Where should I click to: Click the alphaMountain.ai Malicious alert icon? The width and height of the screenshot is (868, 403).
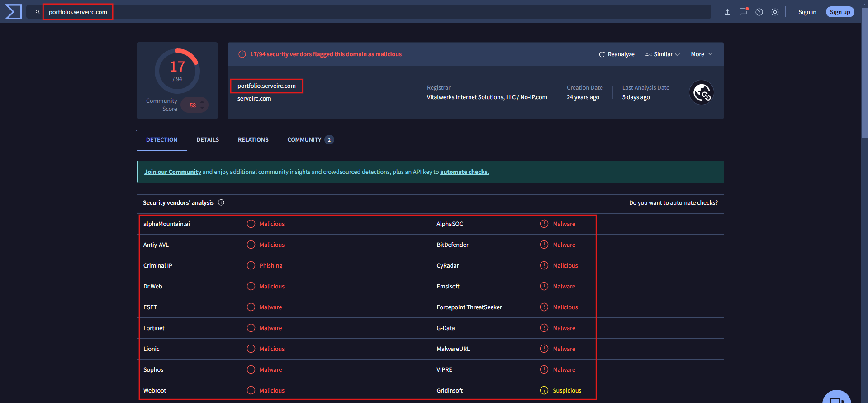pos(251,224)
